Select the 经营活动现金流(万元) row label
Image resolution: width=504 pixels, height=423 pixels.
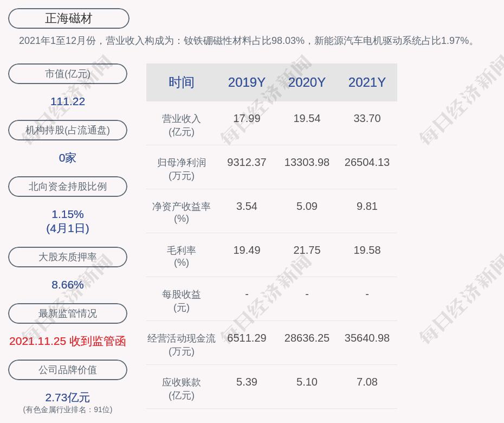click(182, 344)
